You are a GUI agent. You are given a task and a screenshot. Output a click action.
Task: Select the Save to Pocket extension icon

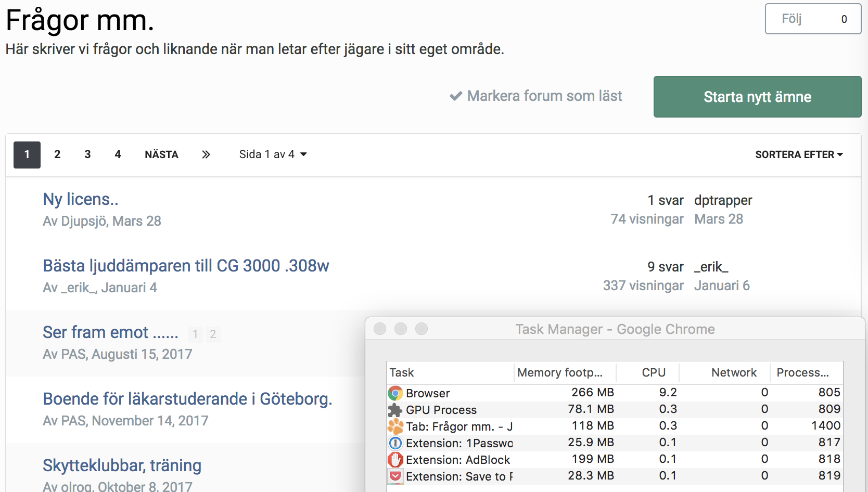(x=395, y=476)
